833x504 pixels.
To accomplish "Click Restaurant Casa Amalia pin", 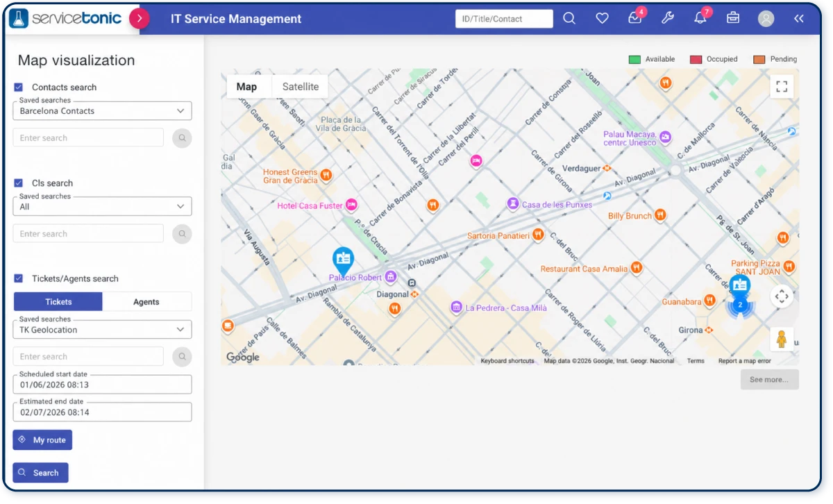I will 636,268.
